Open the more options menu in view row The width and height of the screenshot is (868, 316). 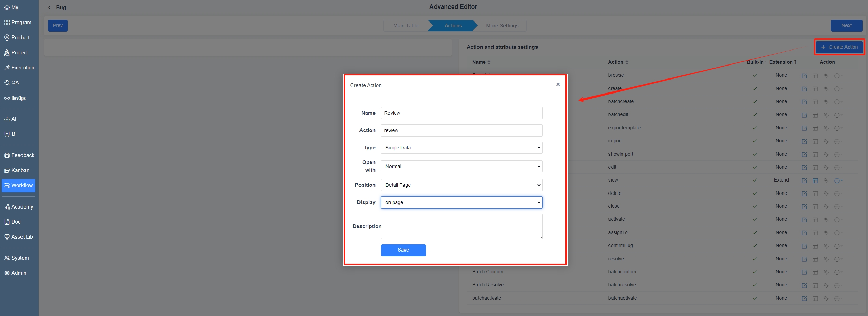pyautogui.click(x=838, y=181)
